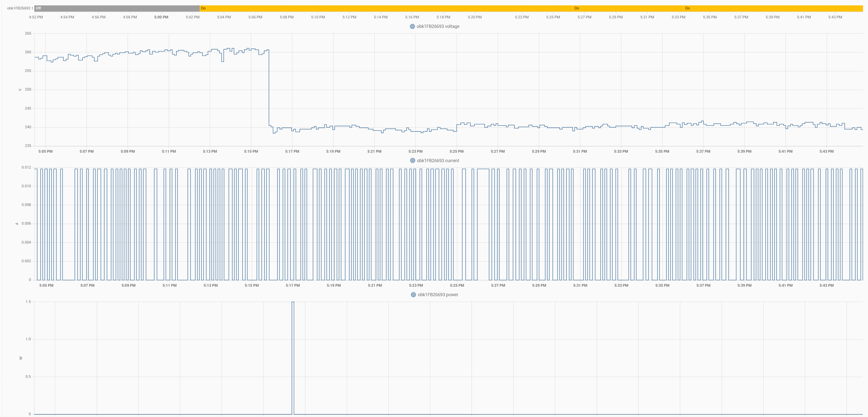Screen dimensions: 868x417
Task: Click the 'obk1FB26693 voltage' legend label
Action: 438,26
